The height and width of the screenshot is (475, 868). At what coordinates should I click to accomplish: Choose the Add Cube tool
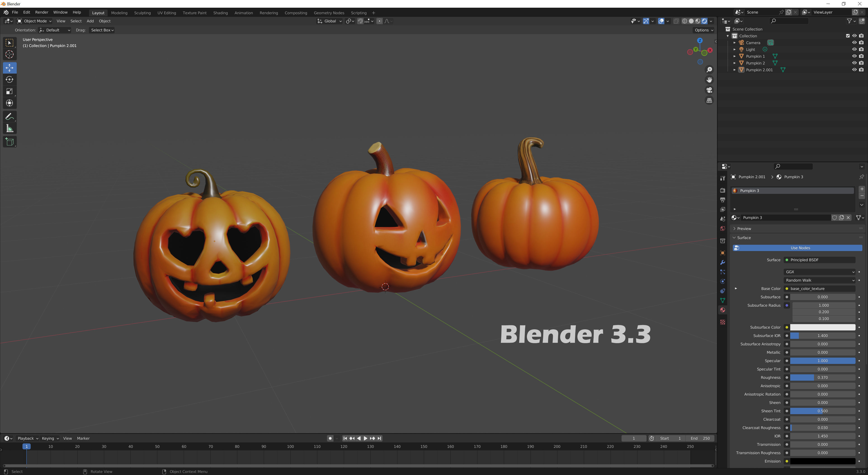pyautogui.click(x=9, y=142)
